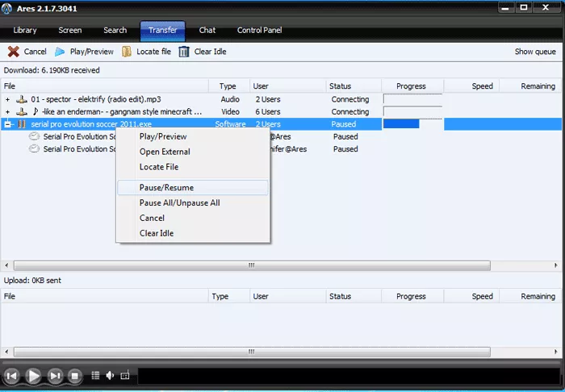
Task: Click the Clear Idle label in the toolbar
Action: point(210,52)
